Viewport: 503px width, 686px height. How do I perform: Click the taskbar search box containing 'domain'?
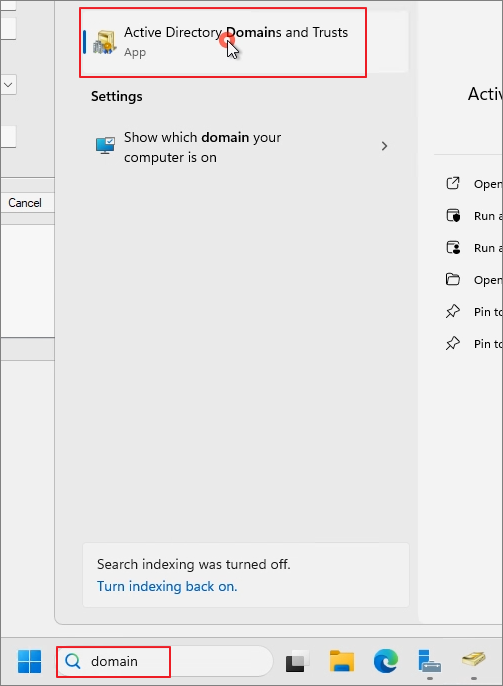(165, 661)
